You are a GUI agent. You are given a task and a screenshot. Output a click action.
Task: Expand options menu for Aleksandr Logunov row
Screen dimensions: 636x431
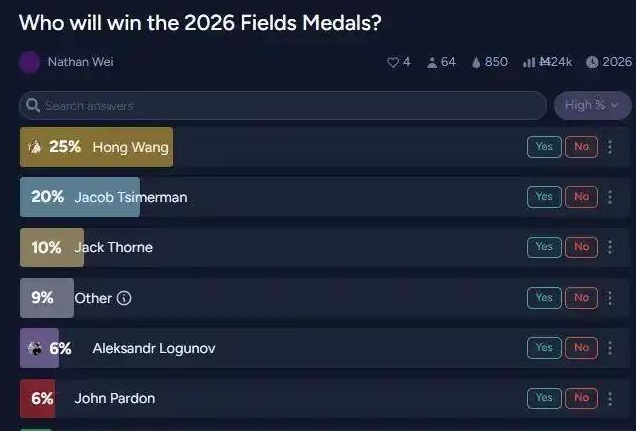(610, 348)
